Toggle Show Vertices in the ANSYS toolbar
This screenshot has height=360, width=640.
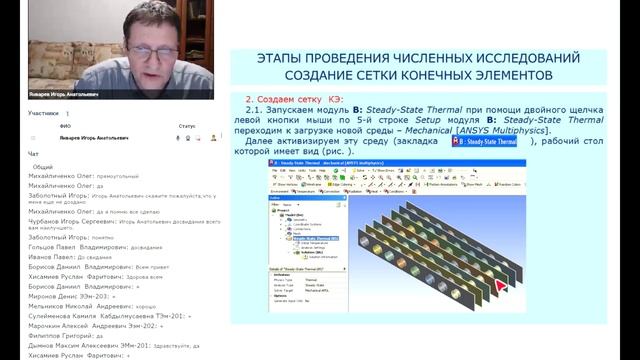pos(285,184)
